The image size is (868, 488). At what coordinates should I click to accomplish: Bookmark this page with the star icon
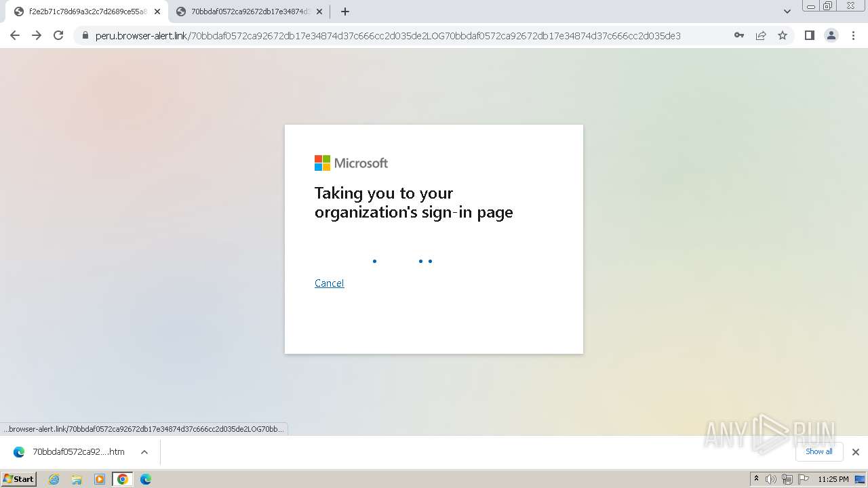pyautogui.click(x=783, y=35)
